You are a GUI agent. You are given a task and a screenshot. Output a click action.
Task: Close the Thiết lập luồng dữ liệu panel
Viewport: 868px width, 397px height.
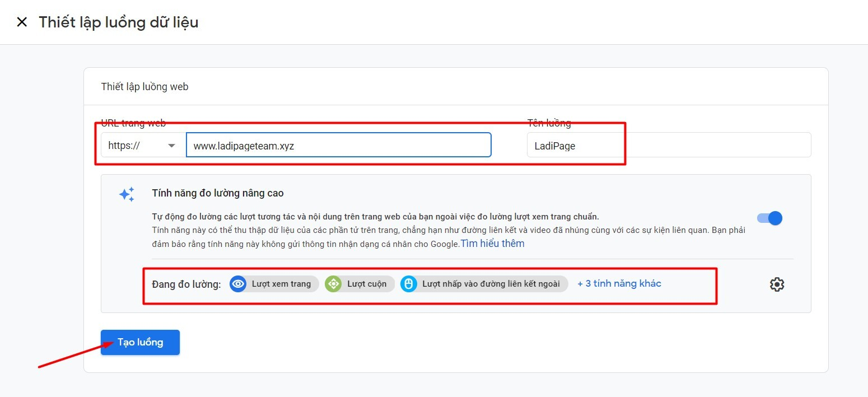(x=22, y=22)
